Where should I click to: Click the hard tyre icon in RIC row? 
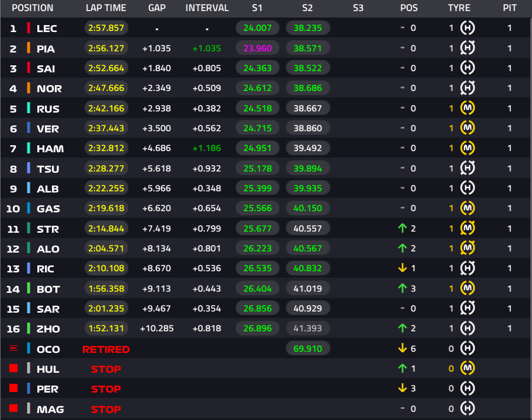467,268
